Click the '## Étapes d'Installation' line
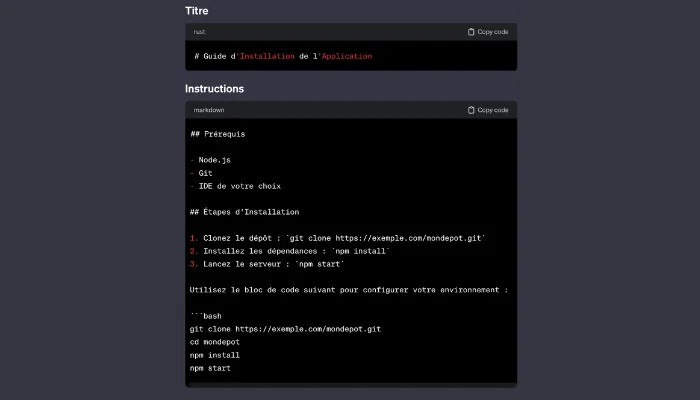 (x=244, y=212)
